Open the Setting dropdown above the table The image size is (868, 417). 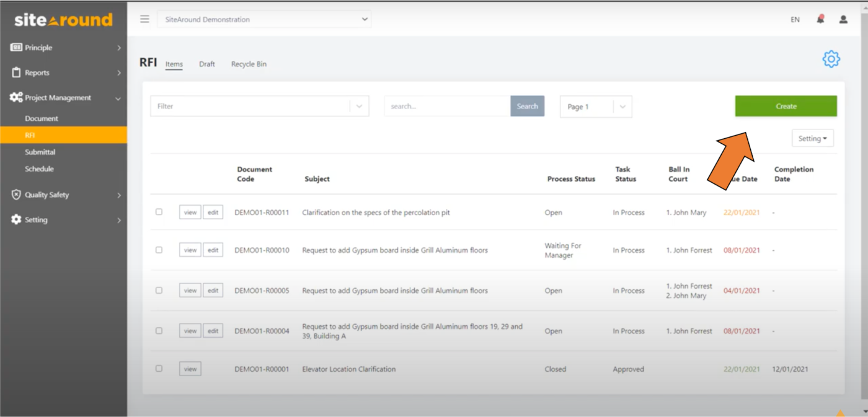tap(812, 138)
